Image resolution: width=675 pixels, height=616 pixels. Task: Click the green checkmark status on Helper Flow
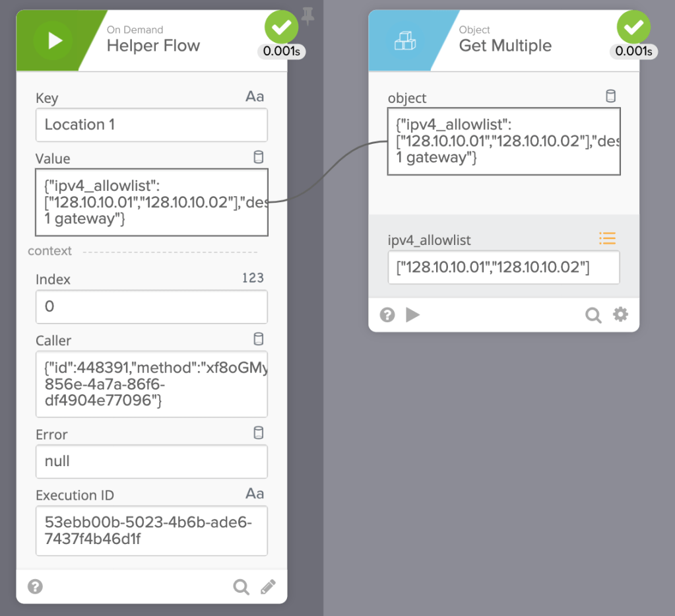(282, 27)
